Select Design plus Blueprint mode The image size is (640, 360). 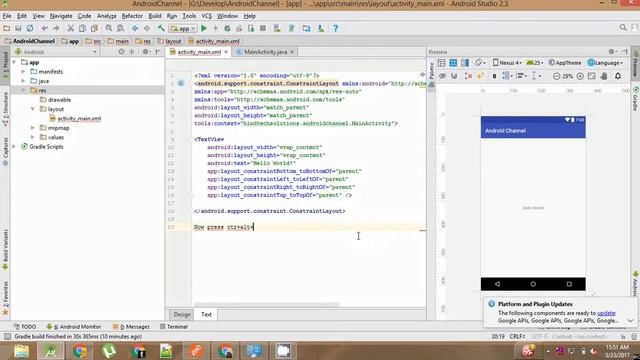click(x=465, y=63)
